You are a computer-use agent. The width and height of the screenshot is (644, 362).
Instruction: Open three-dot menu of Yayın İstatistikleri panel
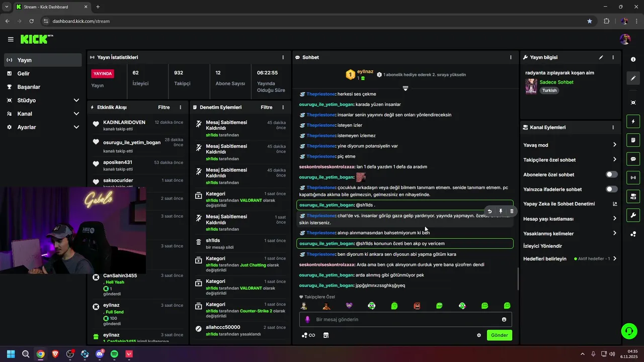point(283,57)
